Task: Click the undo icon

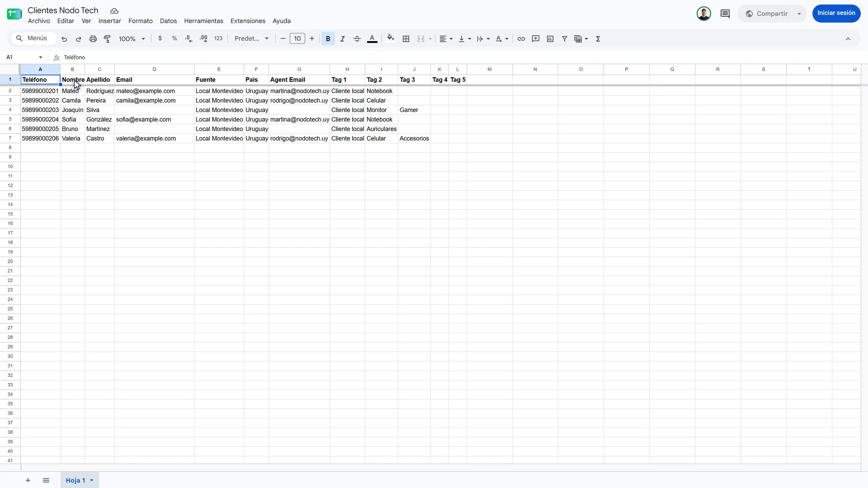Action: [64, 39]
